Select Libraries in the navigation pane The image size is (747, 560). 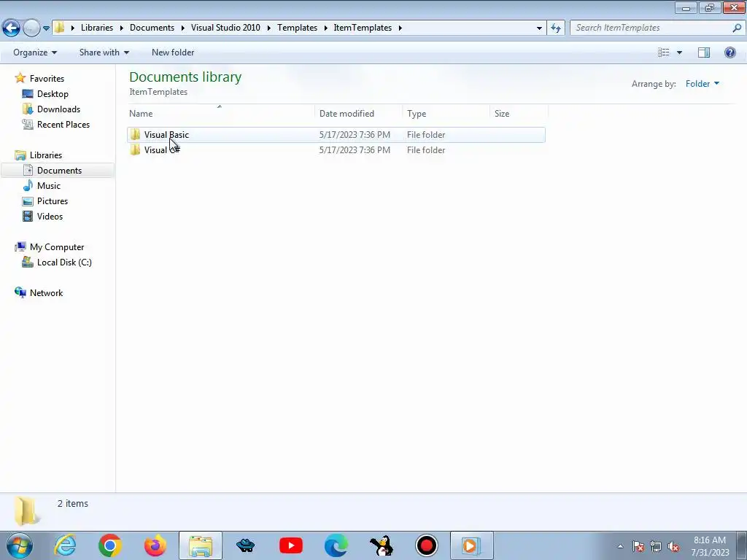click(46, 155)
